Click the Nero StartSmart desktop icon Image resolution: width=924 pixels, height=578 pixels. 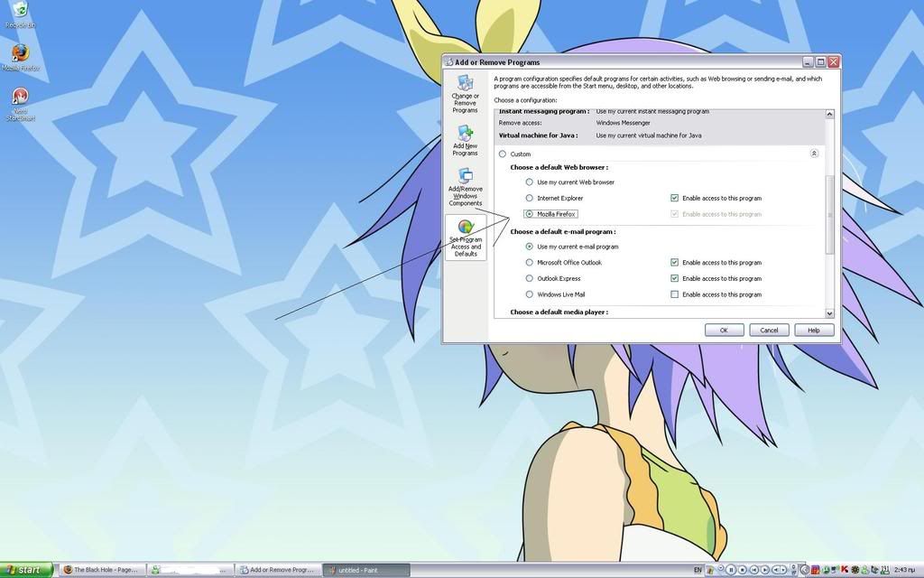pos(20,103)
